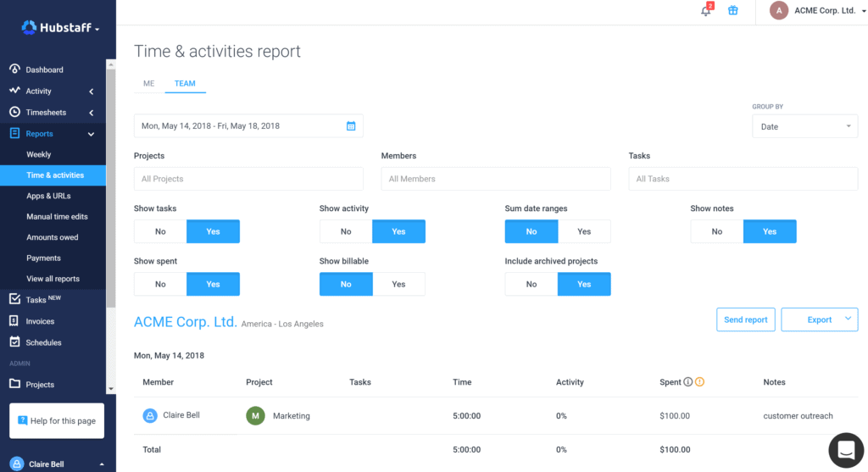Open ACME Corp. Ltd. organization link
The height and width of the screenshot is (472, 868).
[x=186, y=321]
